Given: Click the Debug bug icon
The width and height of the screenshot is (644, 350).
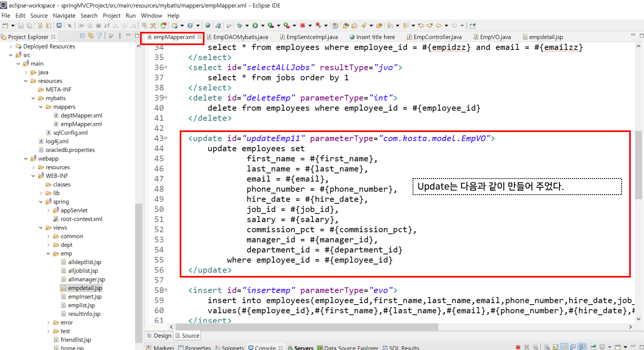Looking at the screenshot, I should click(x=240, y=25).
